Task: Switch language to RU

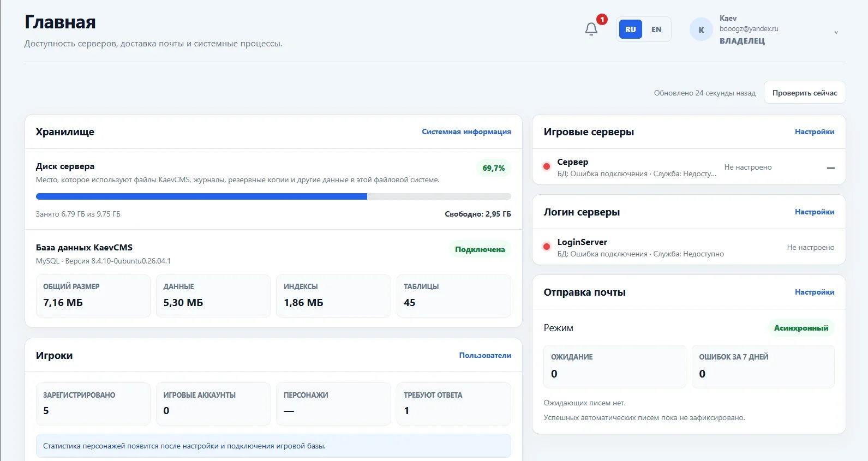Action: coord(631,29)
